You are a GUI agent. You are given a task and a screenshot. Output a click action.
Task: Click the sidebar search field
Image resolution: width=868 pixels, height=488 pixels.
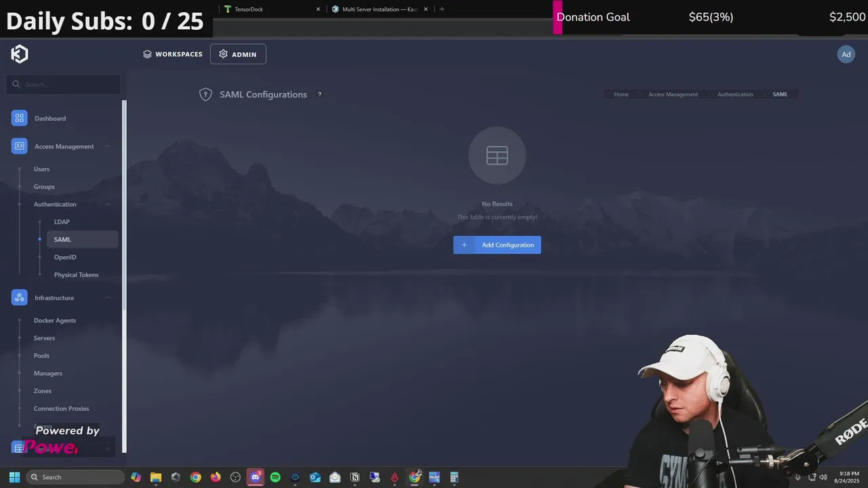(64, 84)
